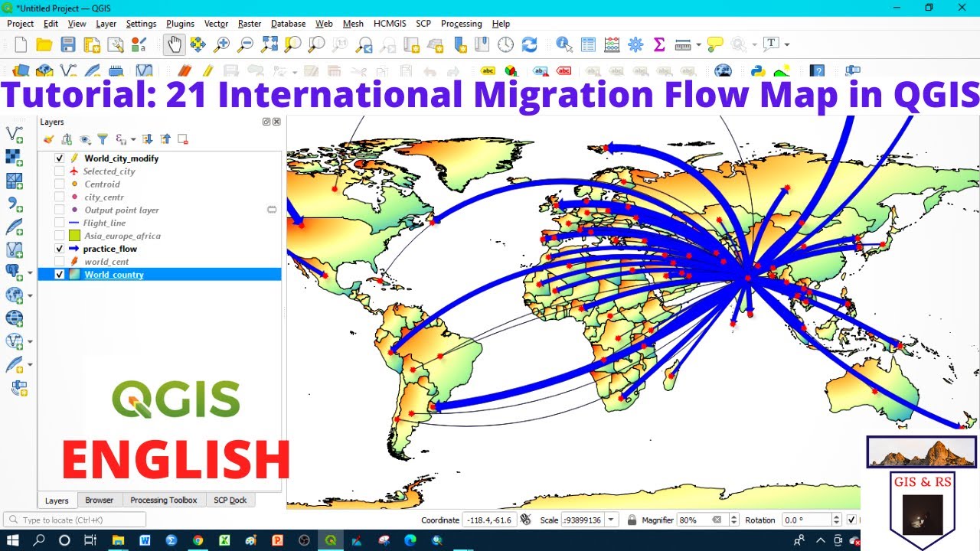Show map tips with the yellow speech bubble icon
Image resolution: width=980 pixels, height=551 pixels.
point(715,44)
